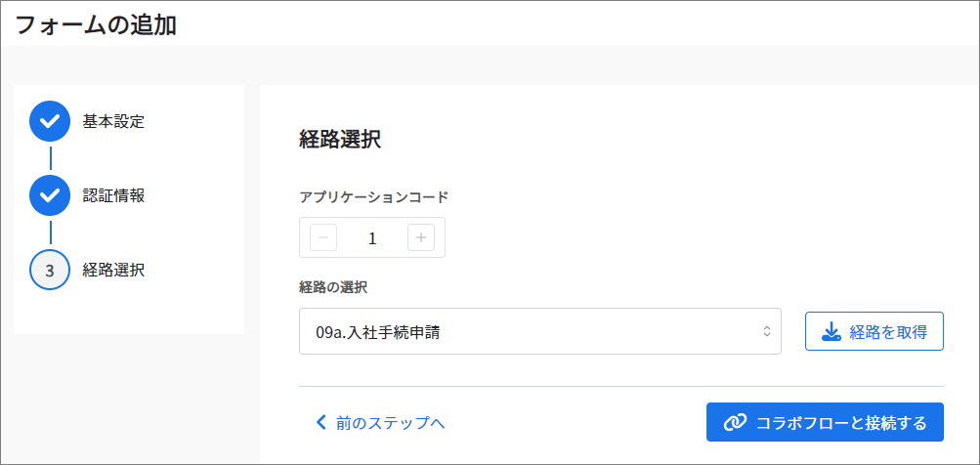Select the 経路選択 step label in sidebar
Viewport: 980px width, 465px height.
[x=113, y=270]
